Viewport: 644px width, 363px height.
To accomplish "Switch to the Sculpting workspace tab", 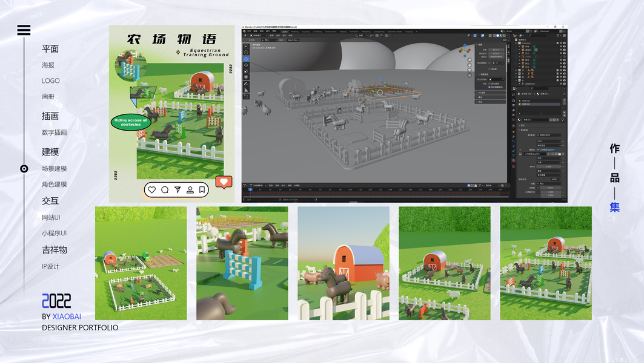I will tap(306, 31).
